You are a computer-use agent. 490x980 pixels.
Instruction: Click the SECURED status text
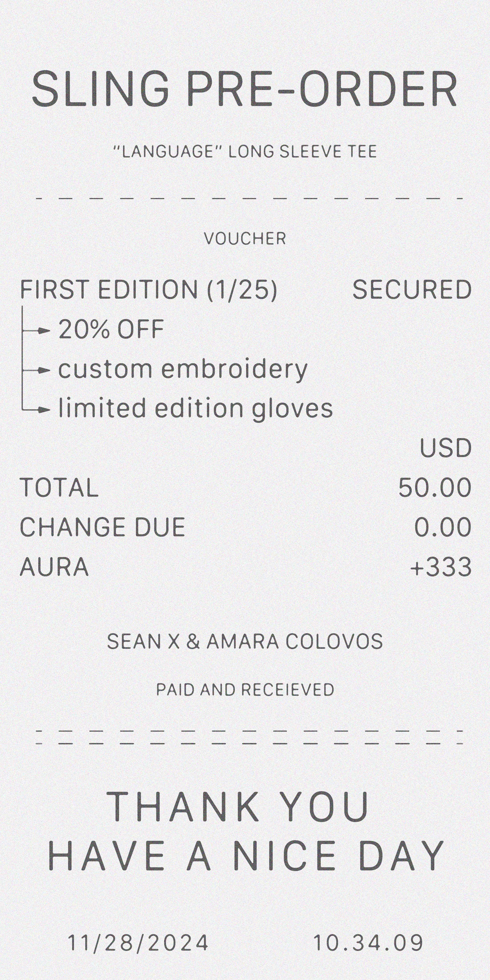412,290
